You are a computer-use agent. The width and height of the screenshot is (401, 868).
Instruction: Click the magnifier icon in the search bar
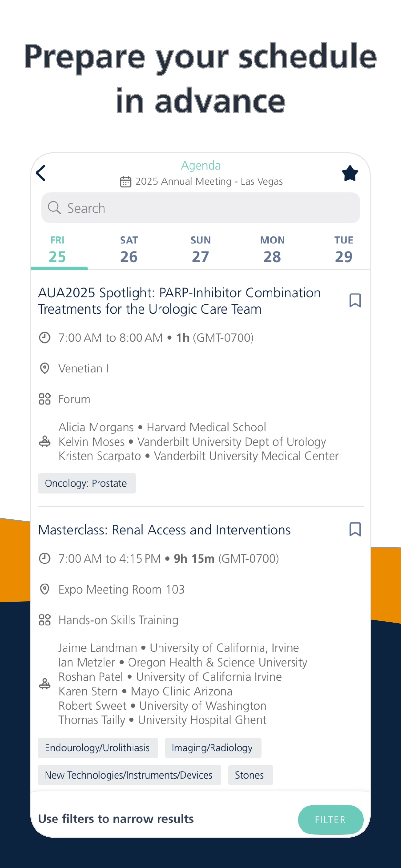click(54, 208)
